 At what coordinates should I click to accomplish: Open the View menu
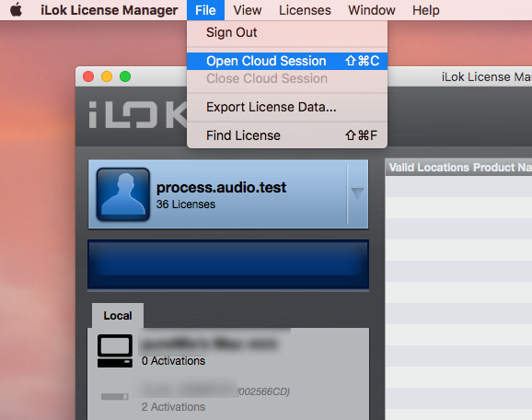[x=248, y=10]
